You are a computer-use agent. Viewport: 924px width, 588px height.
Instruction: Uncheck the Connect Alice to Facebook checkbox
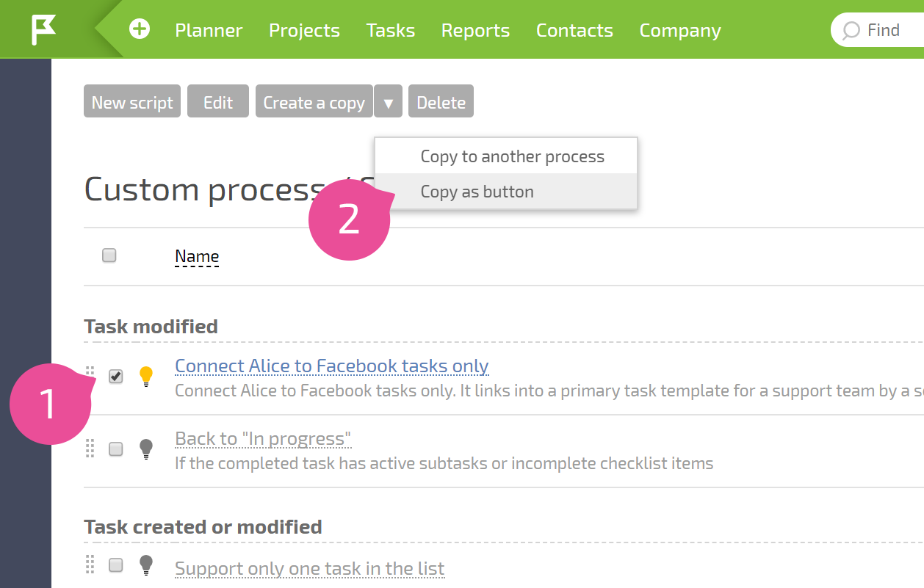(116, 377)
